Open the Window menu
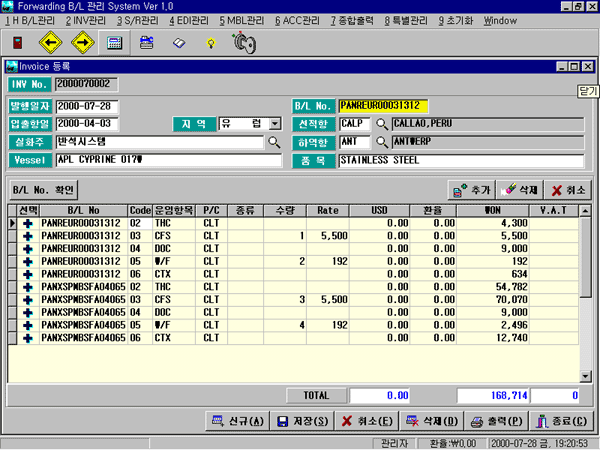 500,21
